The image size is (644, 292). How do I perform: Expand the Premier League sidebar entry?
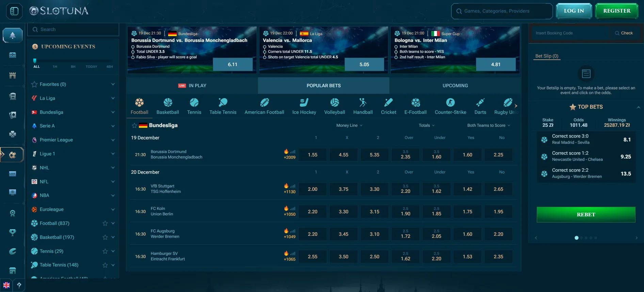coord(113,140)
